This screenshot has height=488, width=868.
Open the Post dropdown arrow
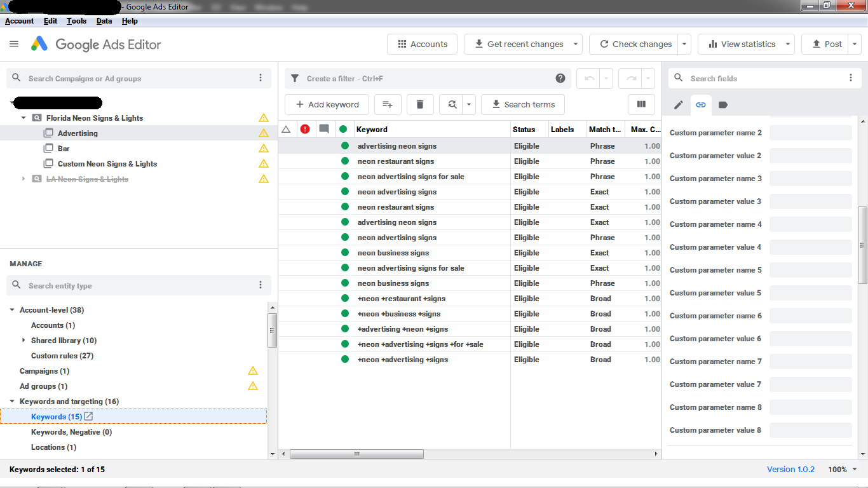click(855, 44)
